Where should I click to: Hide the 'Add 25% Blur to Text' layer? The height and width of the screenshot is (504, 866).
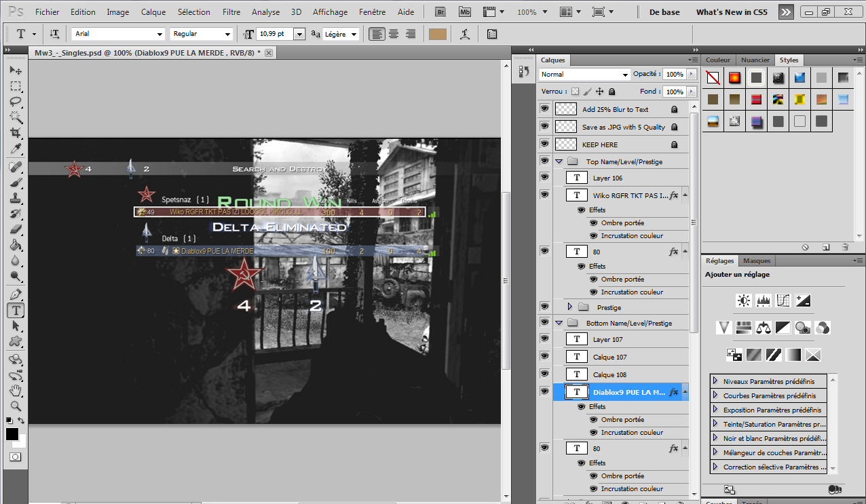pos(544,109)
